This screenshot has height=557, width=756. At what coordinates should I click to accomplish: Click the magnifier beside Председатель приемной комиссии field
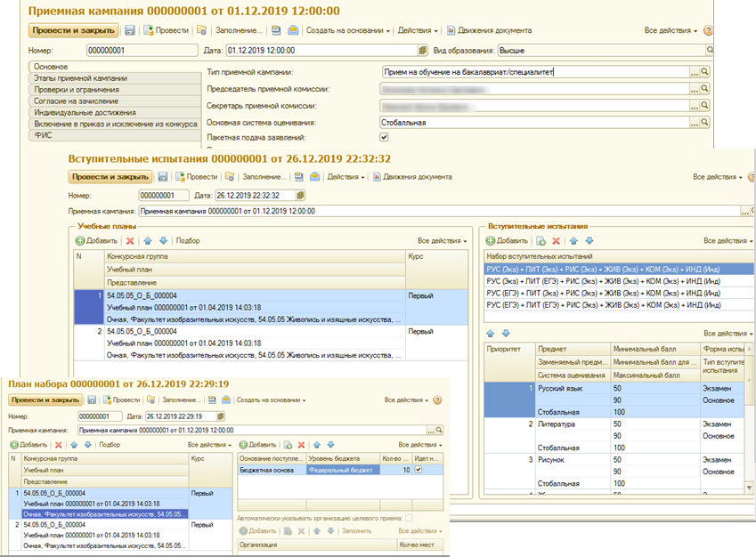[704, 89]
